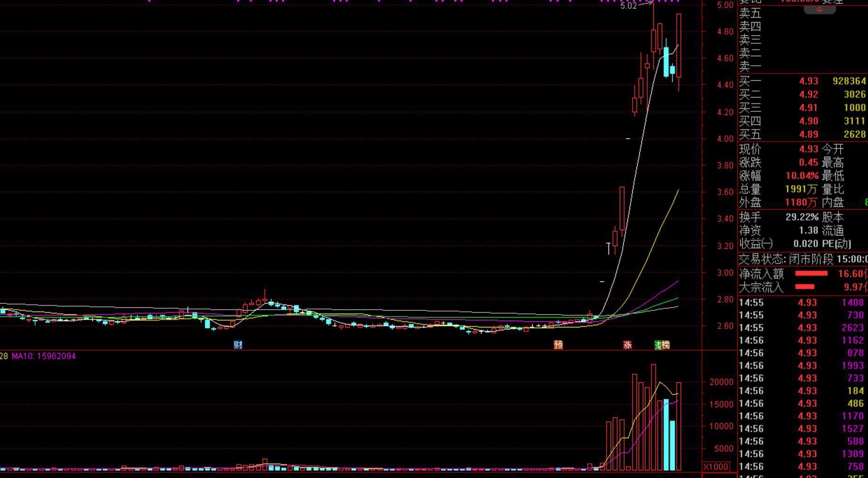Click the X1000 volume scale label
Image resolution: width=868 pixels, height=478 pixels.
click(716, 467)
